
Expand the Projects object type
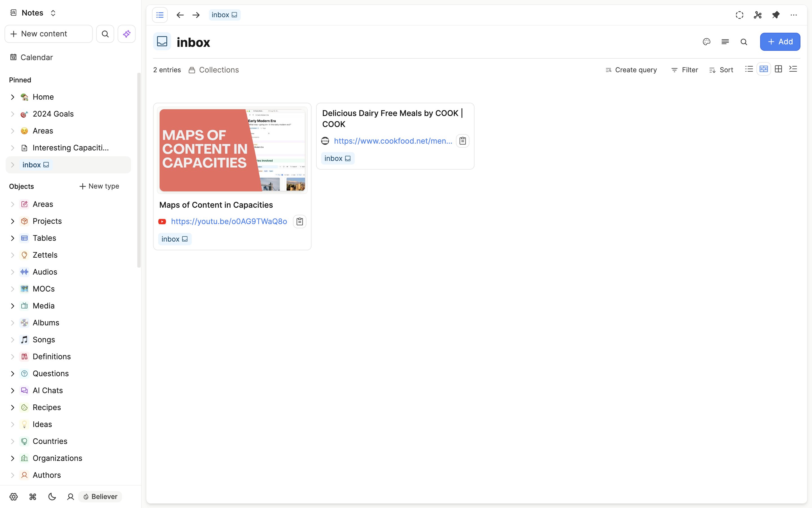click(12, 221)
